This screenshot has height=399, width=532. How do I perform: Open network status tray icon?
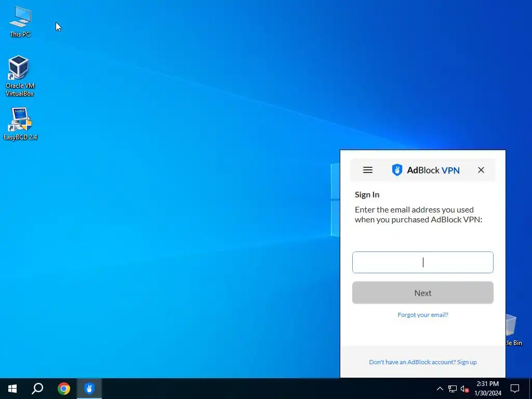point(453,389)
